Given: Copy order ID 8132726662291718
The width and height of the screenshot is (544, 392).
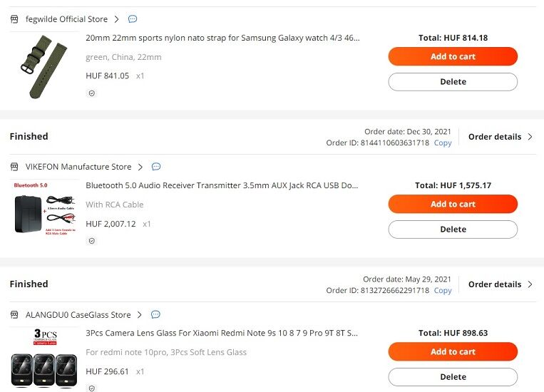Looking at the screenshot, I should pyautogui.click(x=443, y=290).
